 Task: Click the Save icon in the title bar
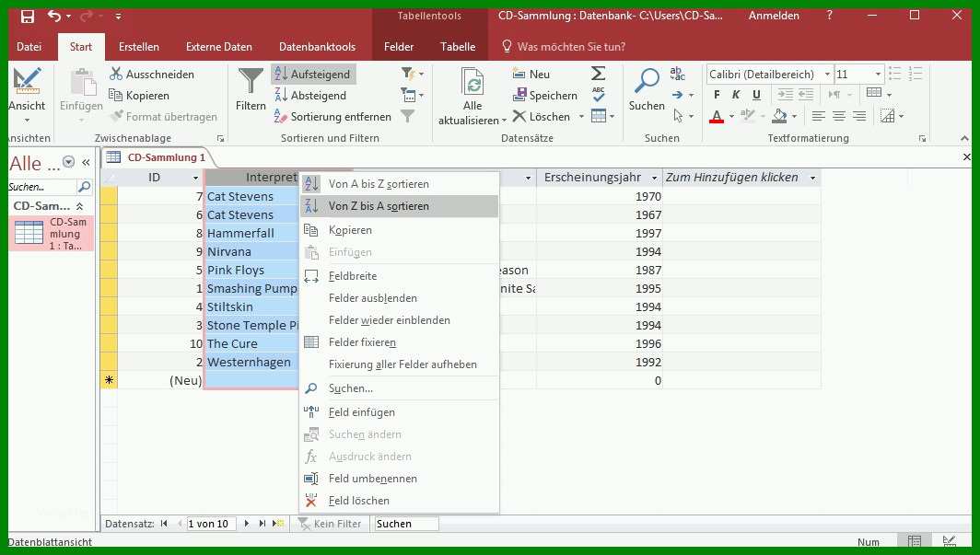coord(28,17)
